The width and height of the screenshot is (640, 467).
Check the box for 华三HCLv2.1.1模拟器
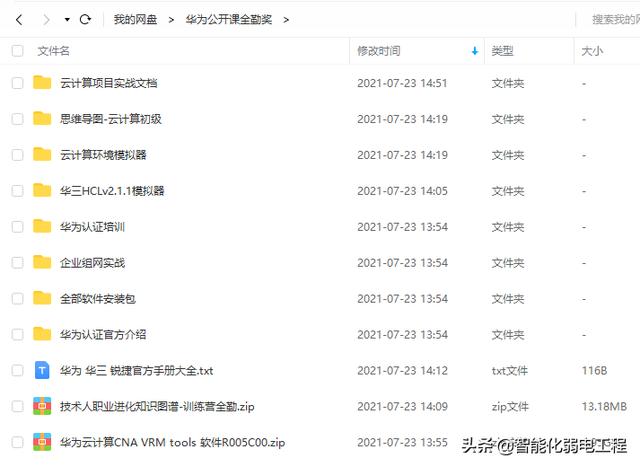[18, 191]
